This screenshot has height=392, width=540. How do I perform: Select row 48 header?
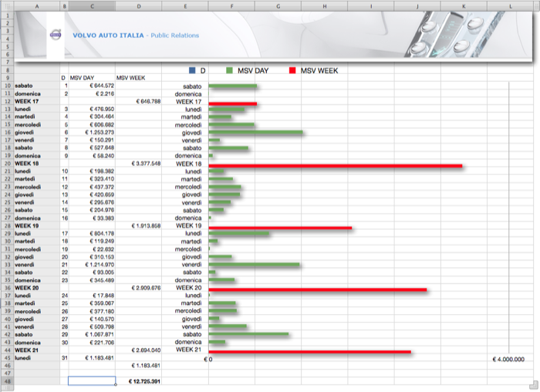click(6, 381)
